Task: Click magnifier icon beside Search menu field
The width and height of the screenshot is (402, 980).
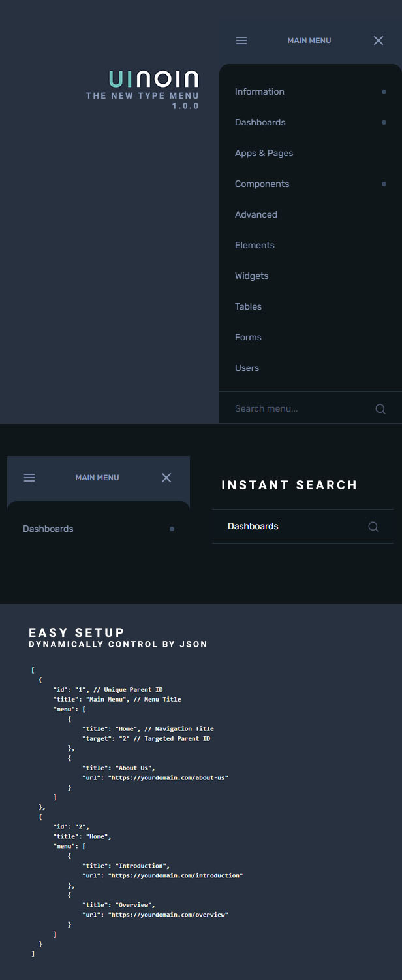Action: [380, 409]
